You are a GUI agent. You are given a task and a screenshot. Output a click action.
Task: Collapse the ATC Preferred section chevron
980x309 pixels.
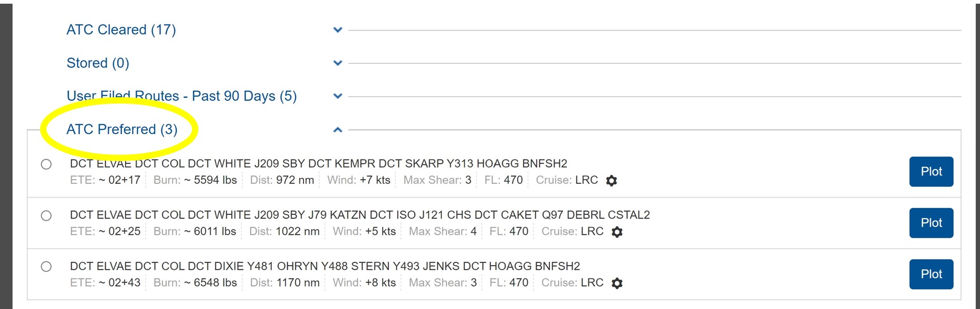338,129
